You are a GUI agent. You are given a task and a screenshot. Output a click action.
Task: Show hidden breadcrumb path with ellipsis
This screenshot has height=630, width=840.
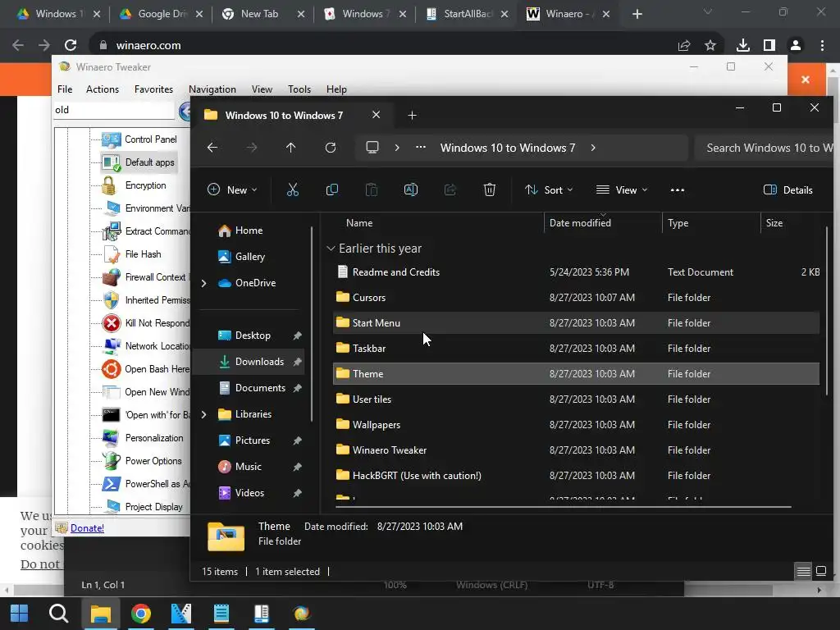click(x=421, y=148)
